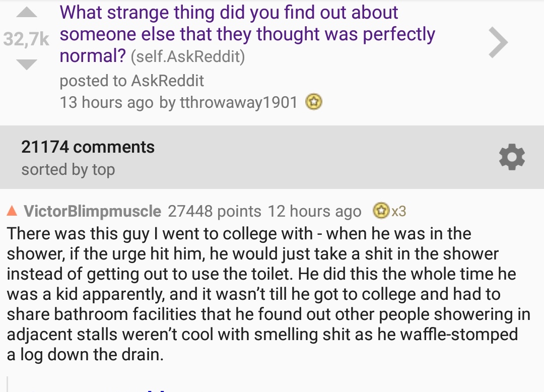544x392 pixels.
Task: Toggle the orange upvote arrow on the comment
Action: [x=12, y=211]
